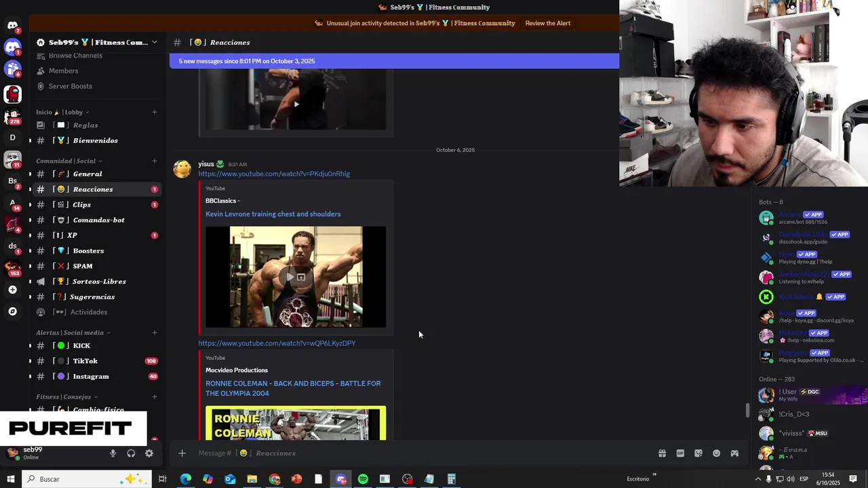This screenshot has width=868, height=488.
Task: Open User Settings gear icon
Action: click(x=149, y=453)
